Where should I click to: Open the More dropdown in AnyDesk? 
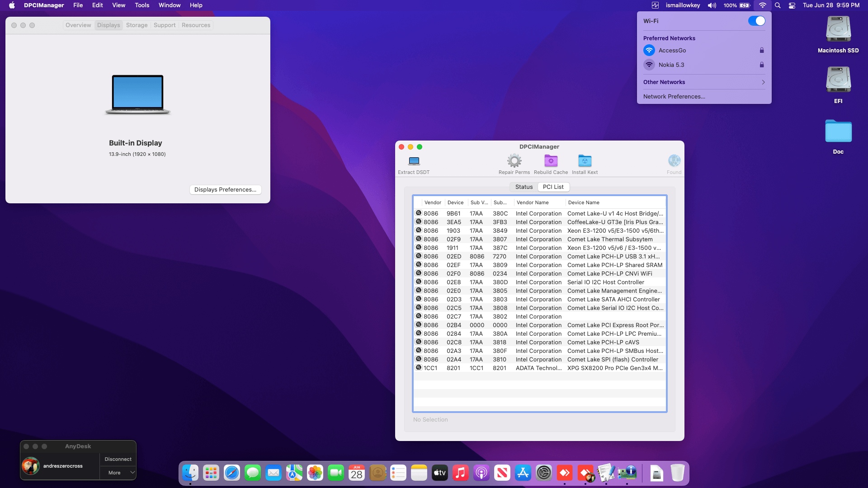tap(118, 473)
